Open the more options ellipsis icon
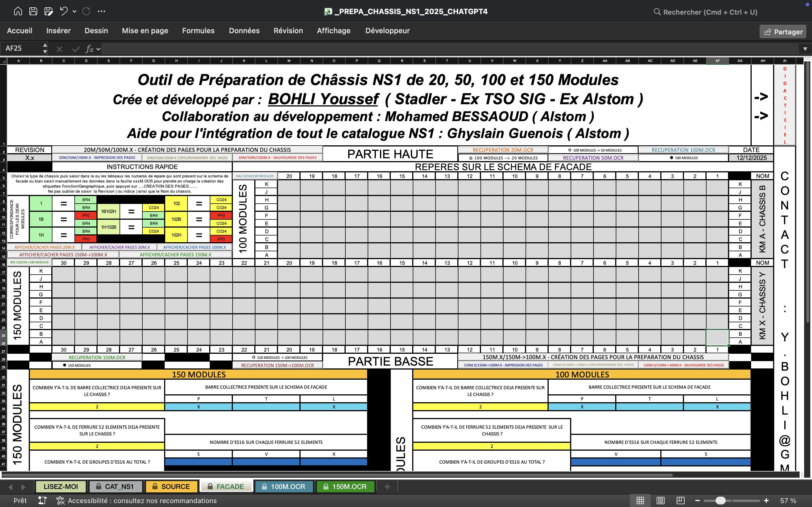The image size is (812, 507). [x=101, y=11]
